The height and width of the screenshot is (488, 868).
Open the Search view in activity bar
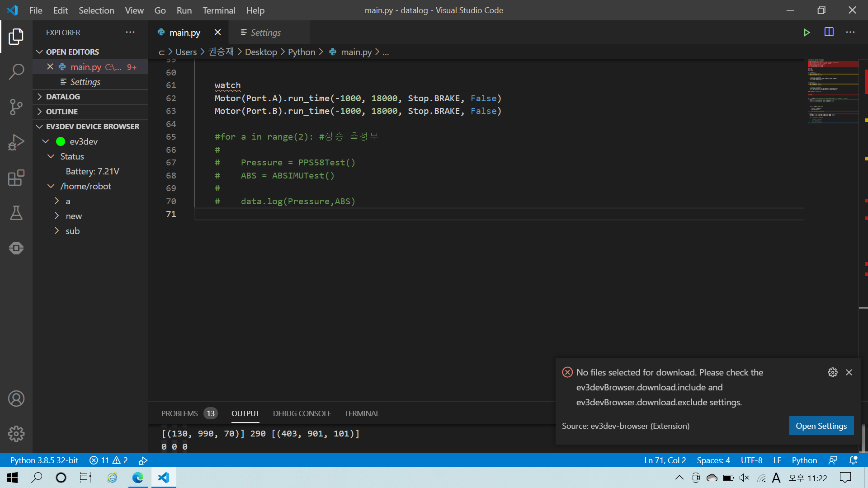(16, 72)
